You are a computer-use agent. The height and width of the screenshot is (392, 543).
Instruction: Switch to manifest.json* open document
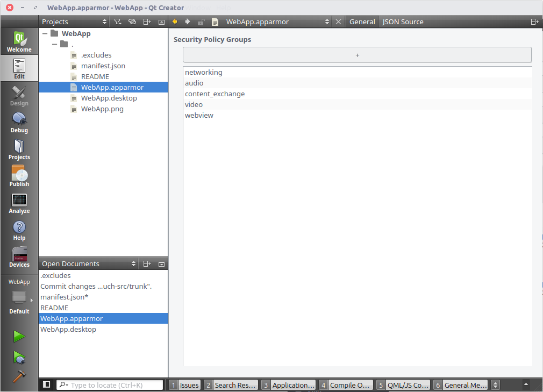click(x=103, y=297)
